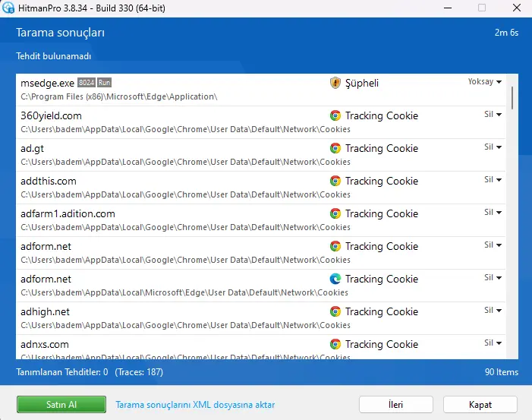Click the Edge Cookies path under adform.net
This screenshot has height=420, width=532.
click(184, 292)
